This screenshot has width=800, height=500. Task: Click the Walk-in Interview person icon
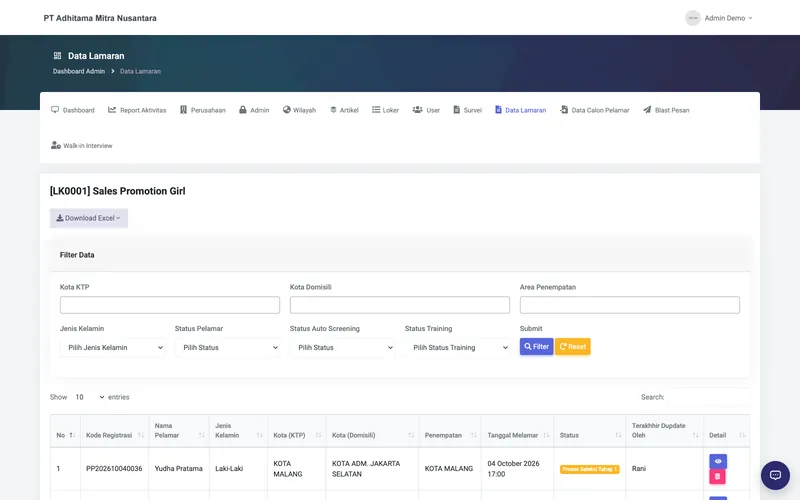[x=56, y=145]
